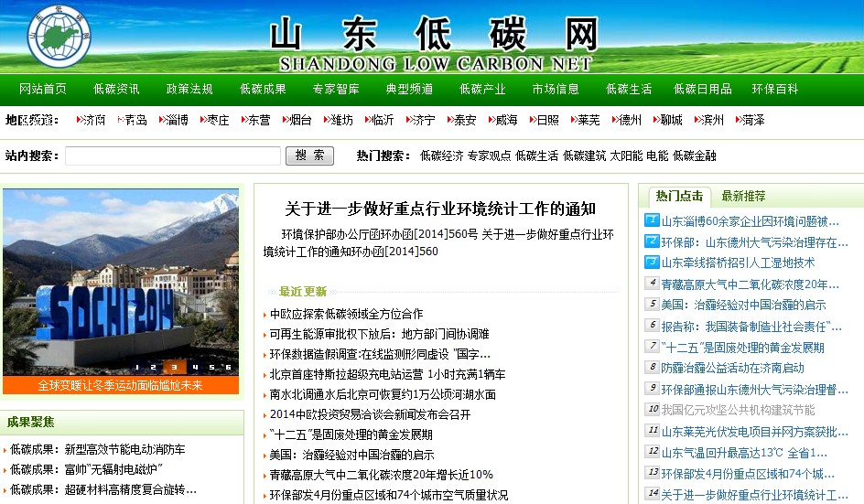Jump to slide 4 in the image carousel
Image resolution: width=864 pixels, height=504 pixels.
[x=196, y=368]
